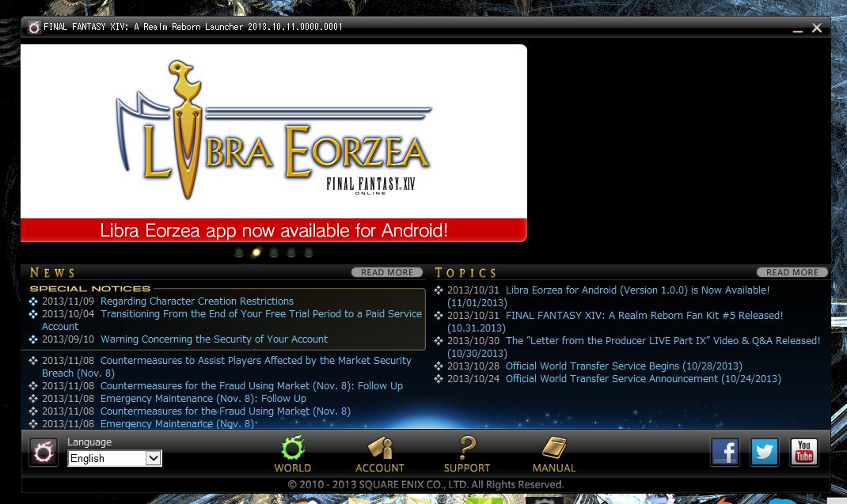The width and height of the screenshot is (847, 504).
Task: Expand the Language dropdown arrow
Action: [154, 458]
